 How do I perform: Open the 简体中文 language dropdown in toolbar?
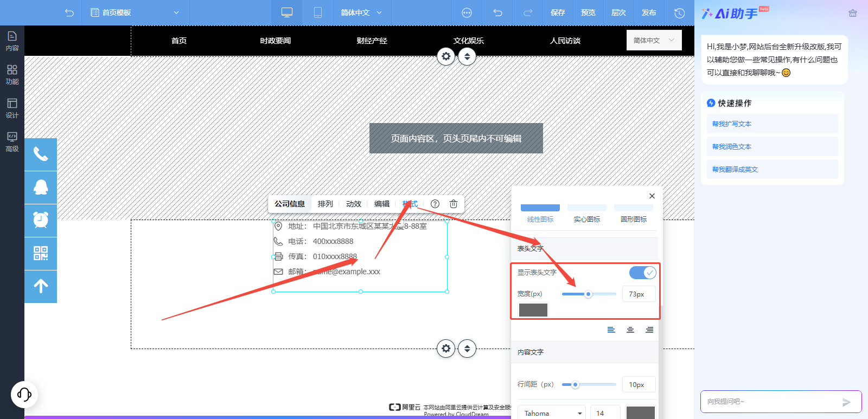click(361, 12)
